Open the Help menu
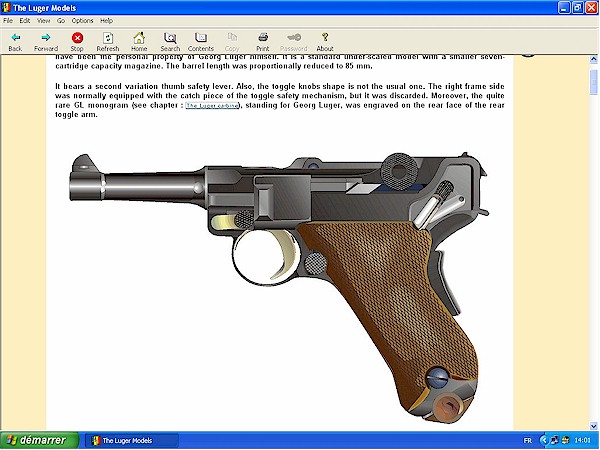Viewport: 600px width, 450px height. coord(106,21)
